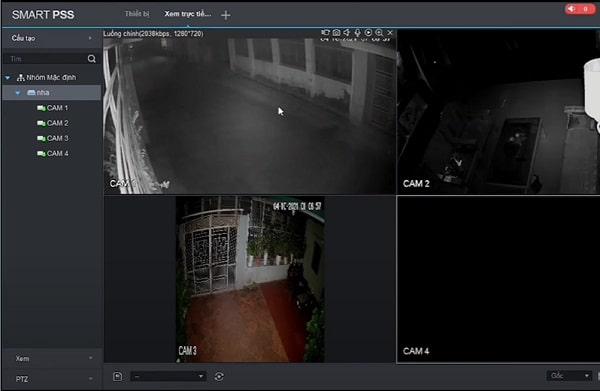Click the SMART PSS logo
Viewport: 600px width, 391px height.
(43, 15)
